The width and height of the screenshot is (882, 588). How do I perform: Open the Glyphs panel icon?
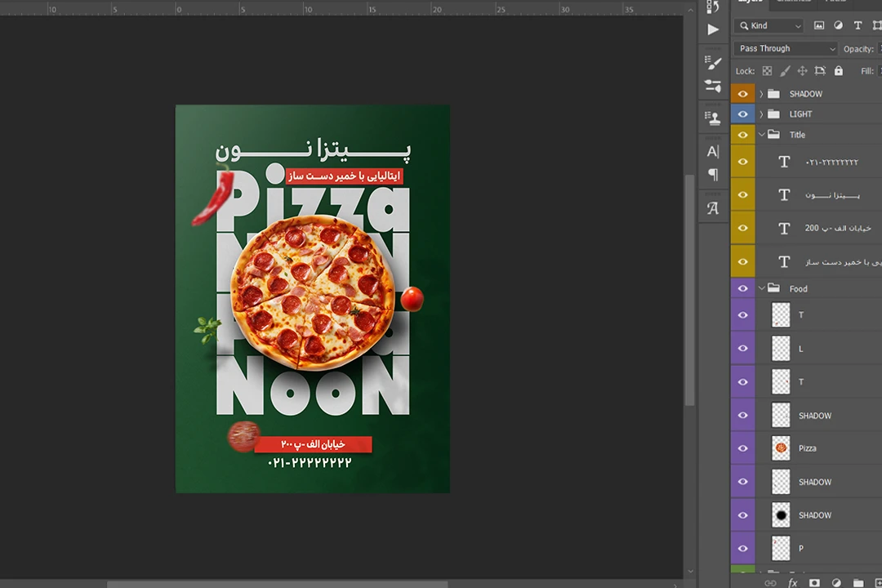point(713,208)
